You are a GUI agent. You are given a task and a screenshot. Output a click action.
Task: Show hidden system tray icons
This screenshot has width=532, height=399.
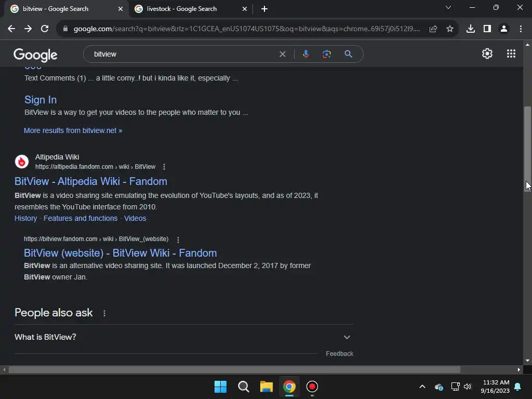coord(422,387)
